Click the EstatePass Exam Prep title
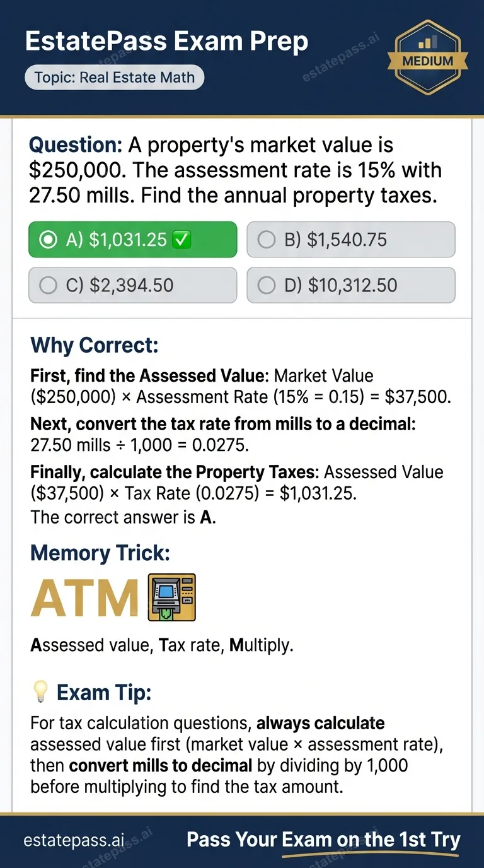Image resolution: width=484 pixels, height=868 pixels. [166, 40]
